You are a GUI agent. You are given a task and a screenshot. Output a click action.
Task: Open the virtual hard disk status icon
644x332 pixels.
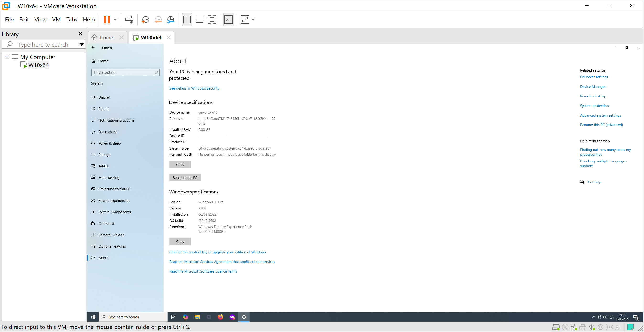[x=557, y=327]
